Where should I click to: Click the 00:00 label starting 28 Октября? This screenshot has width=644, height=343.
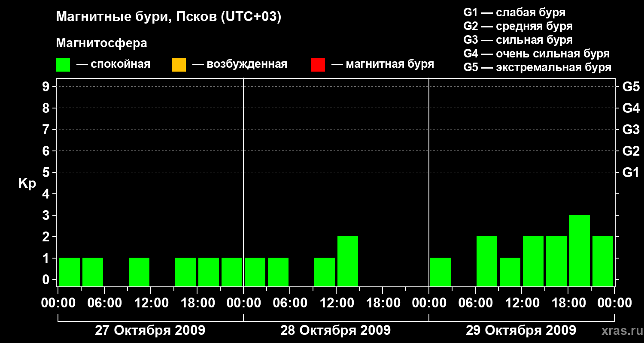[243, 303]
